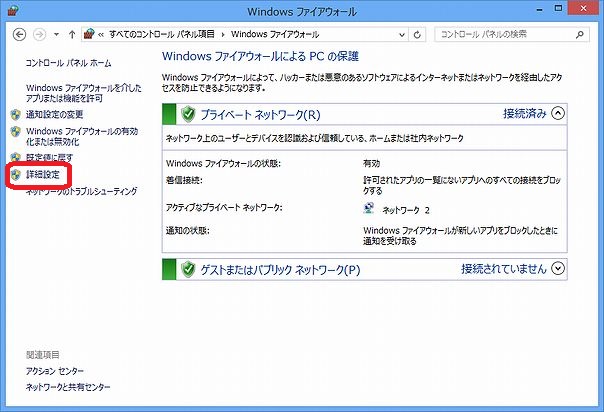Open すべてのコントロール パネル項目 breadcrumb
This screenshot has height=412, width=604.
click(162, 34)
